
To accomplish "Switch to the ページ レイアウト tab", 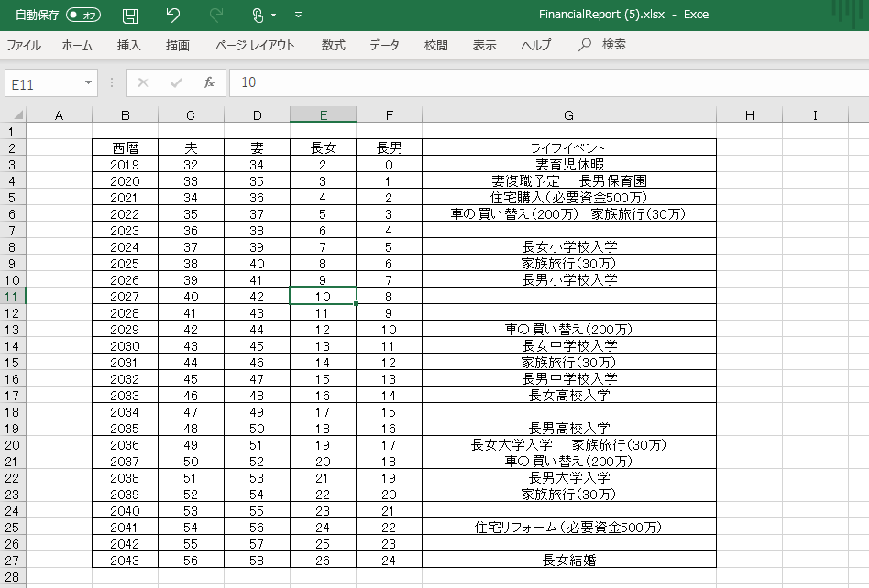I will [x=255, y=45].
